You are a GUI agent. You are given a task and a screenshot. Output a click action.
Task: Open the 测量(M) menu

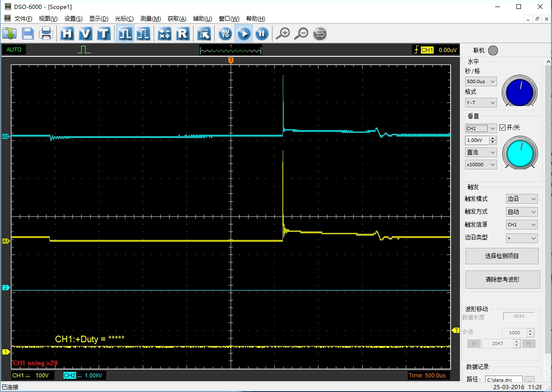pyautogui.click(x=150, y=19)
